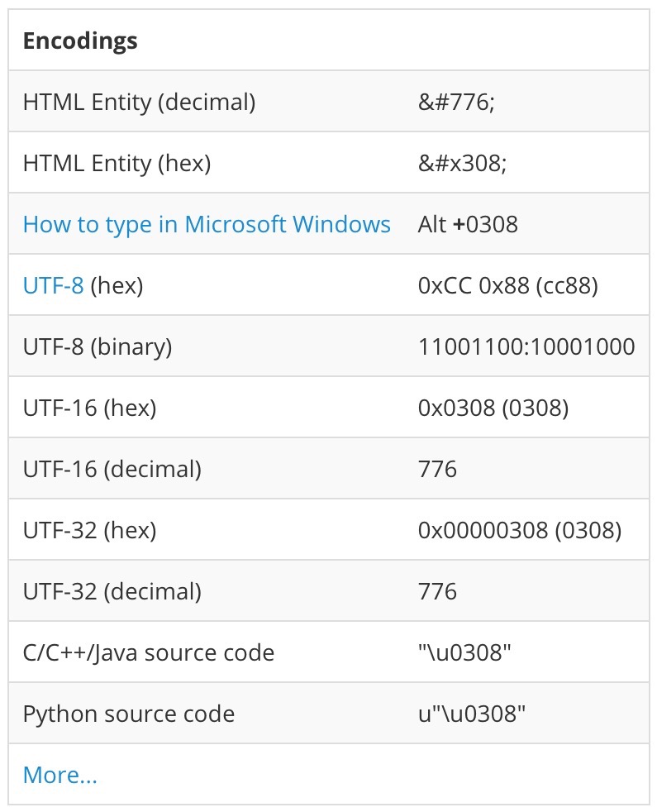This screenshot has width=657, height=812.
Task: Click the 'HTML Entity (decimal)' row label
Action: (x=139, y=102)
